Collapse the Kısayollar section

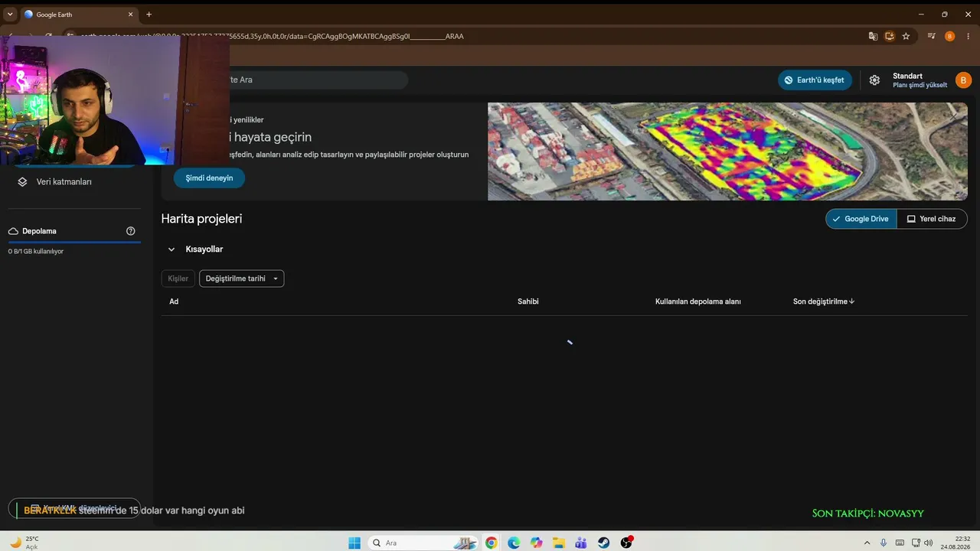pyautogui.click(x=171, y=249)
